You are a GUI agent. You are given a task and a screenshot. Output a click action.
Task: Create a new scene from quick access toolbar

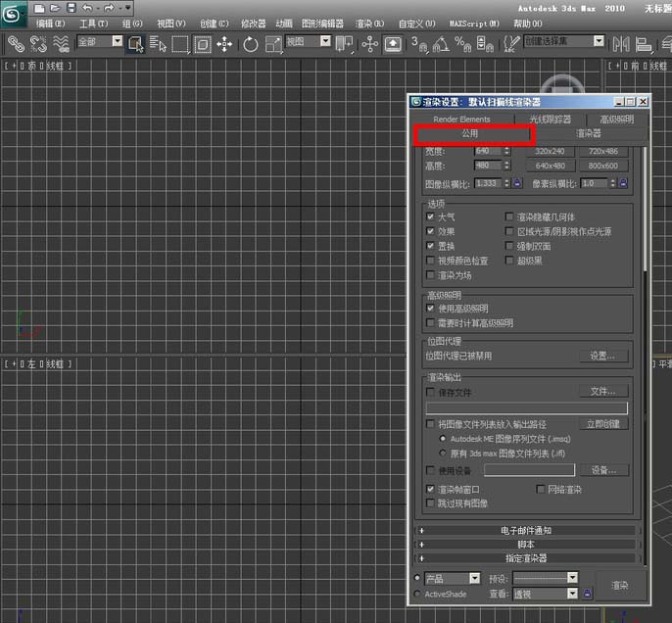click(x=39, y=8)
